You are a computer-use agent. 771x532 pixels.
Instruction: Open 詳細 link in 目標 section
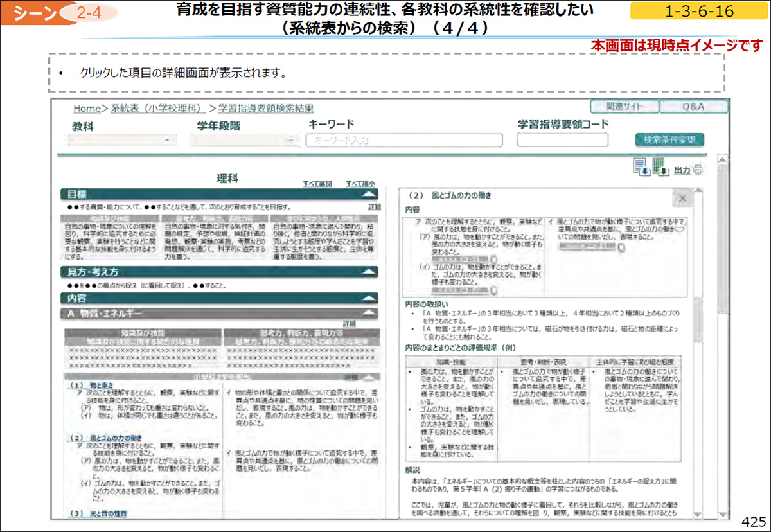[374, 207]
